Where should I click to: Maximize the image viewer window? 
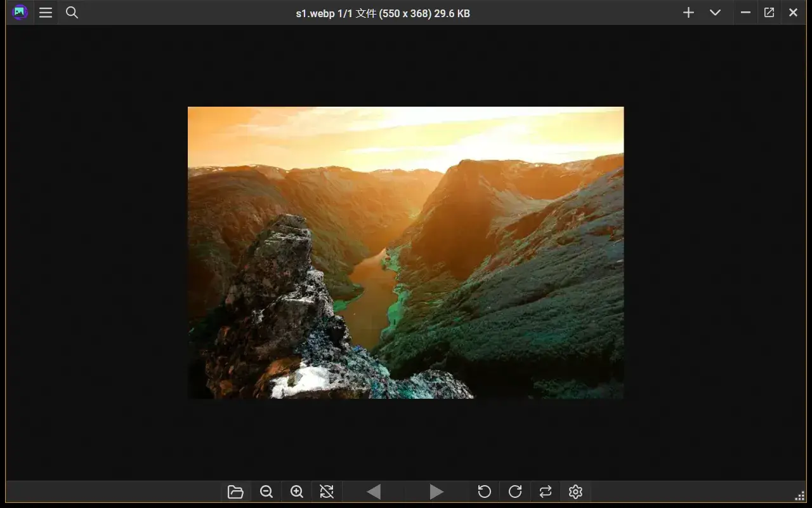pos(769,13)
